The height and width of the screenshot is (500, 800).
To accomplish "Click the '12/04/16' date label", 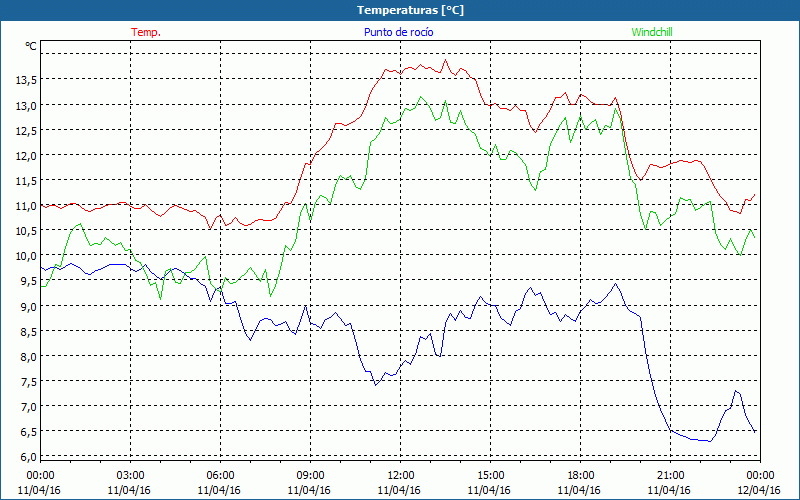I will coord(760,490).
